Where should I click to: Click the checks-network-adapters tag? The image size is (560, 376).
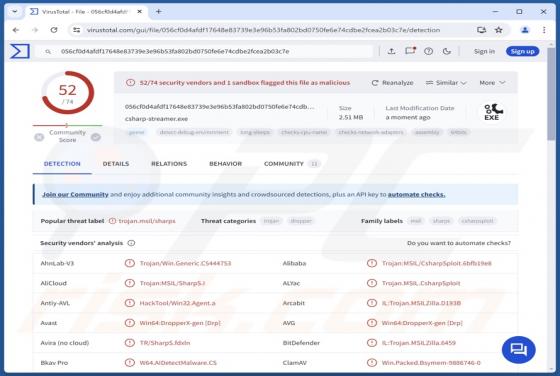(371, 132)
